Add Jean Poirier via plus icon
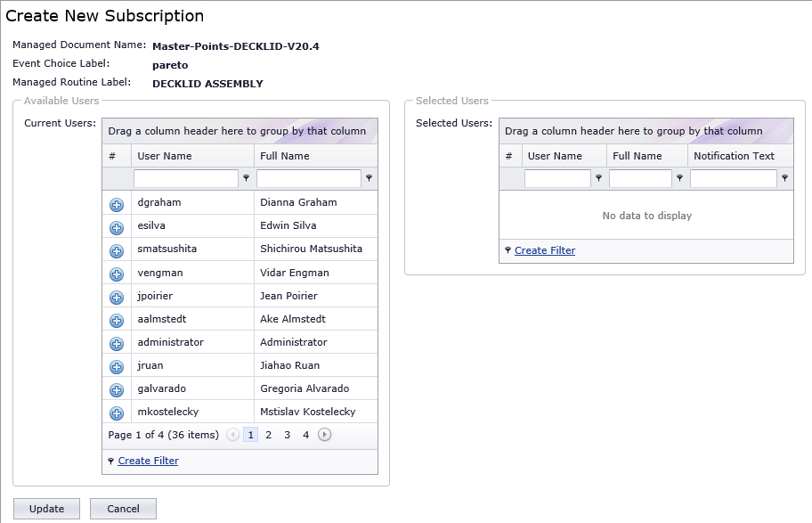 click(x=117, y=298)
